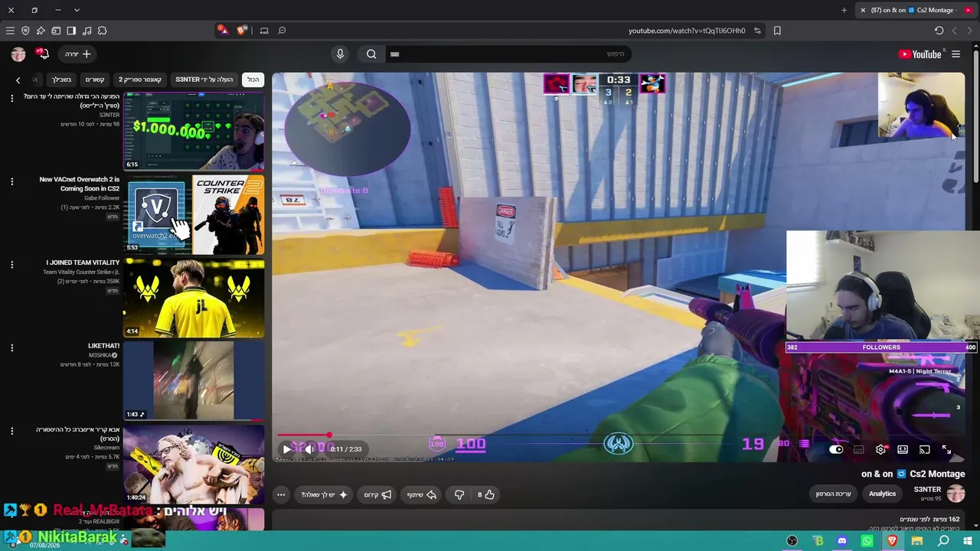This screenshot has height=551, width=980.
Task: Open the S3NTER channel name link
Action: 927,490
